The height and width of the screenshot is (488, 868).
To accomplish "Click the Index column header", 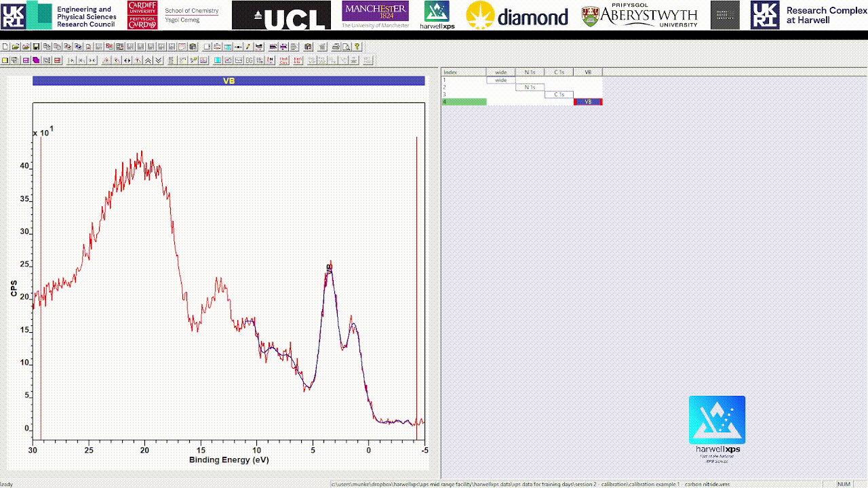I will pos(464,72).
